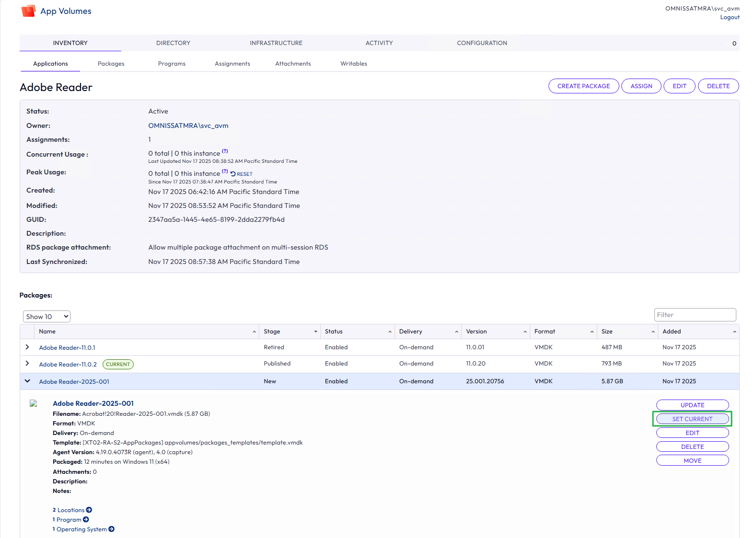Image resolution: width=756 pixels, height=538 pixels.
Task: Click the notification counter 0 in nav bar
Action: pos(734,43)
